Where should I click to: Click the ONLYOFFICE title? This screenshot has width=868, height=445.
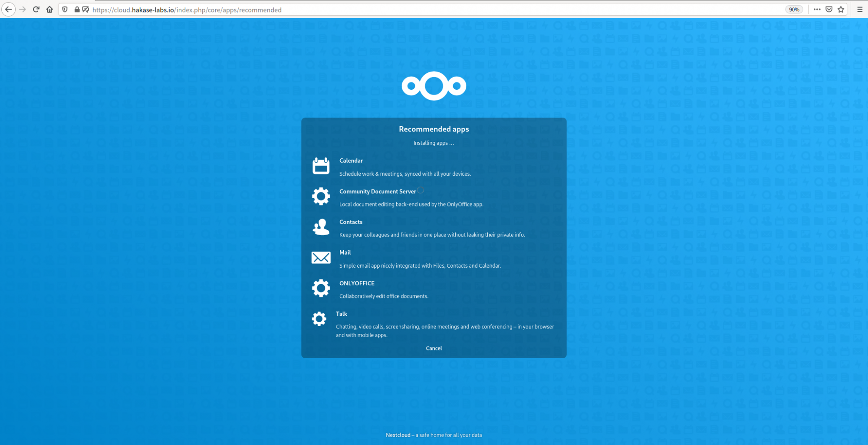pos(357,283)
